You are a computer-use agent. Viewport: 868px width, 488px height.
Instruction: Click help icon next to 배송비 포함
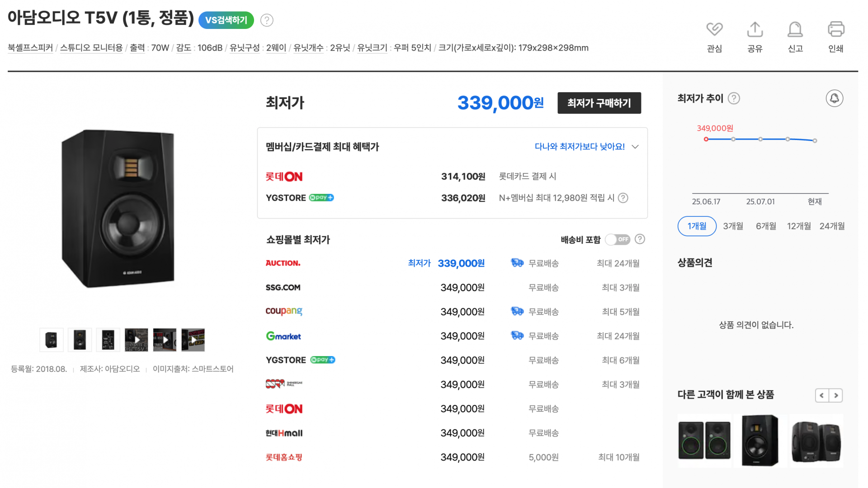tap(640, 239)
